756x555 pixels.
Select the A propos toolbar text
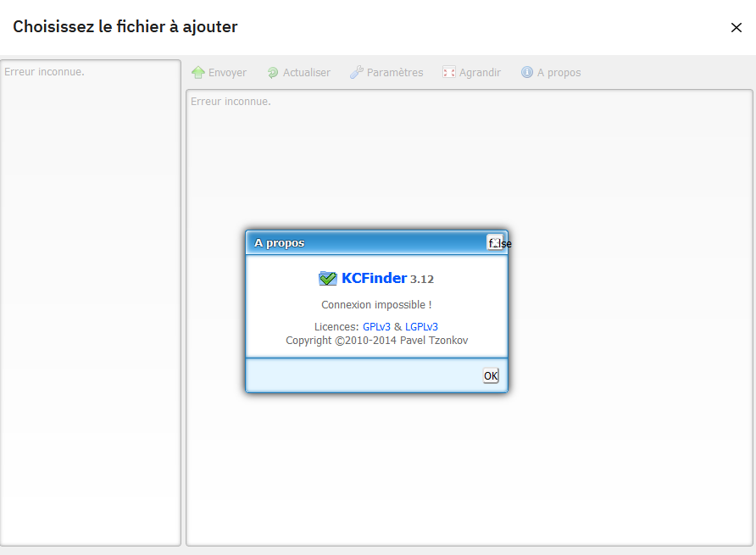559,73
